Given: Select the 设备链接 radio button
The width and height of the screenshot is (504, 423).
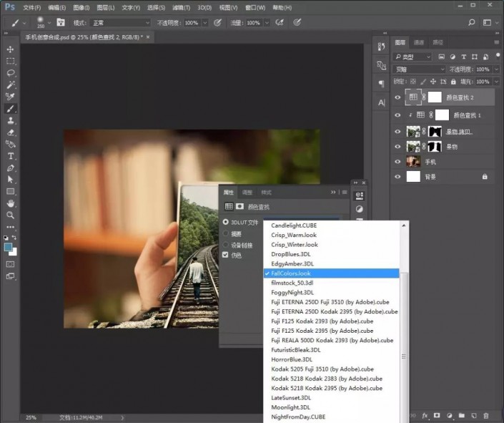Looking at the screenshot, I should [x=226, y=245].
